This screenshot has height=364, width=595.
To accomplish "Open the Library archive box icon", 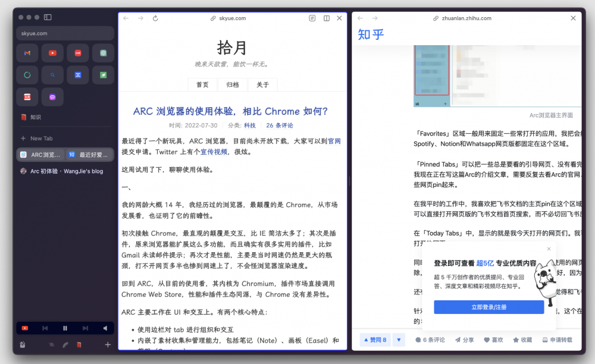I will click(x=23, y=344).
